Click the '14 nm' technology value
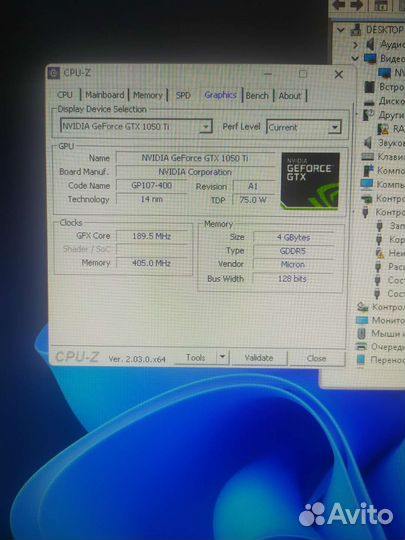Screen dimensions: 405x540 pos(152,199)
